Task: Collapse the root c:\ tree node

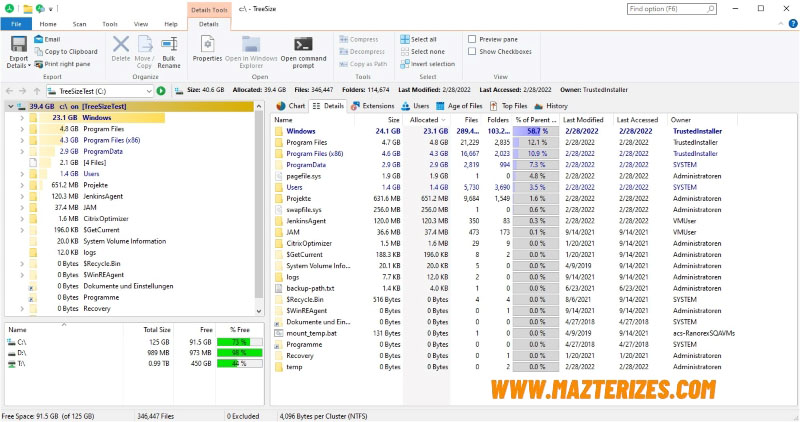Action: 10,107
